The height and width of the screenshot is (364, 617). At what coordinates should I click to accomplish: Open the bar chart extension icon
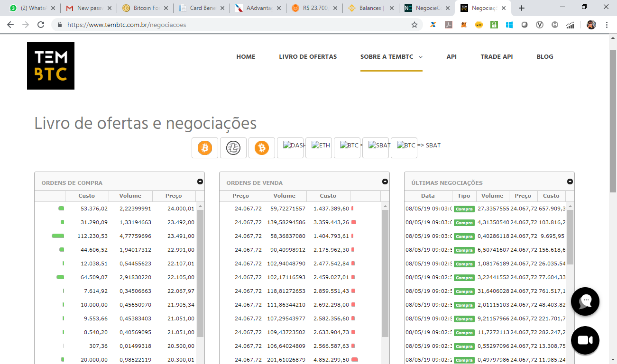point(570,25)
